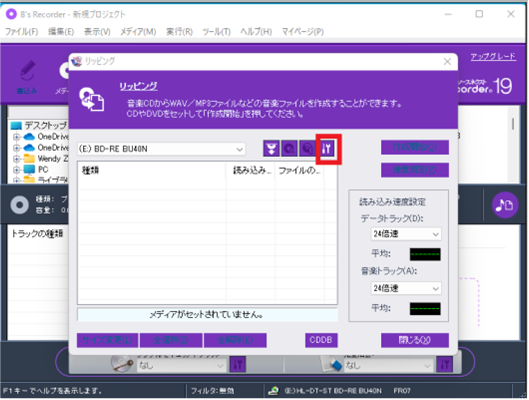Expand the second OneDrive tree node
This screenshot has width=529, height=400.
[x=16, y=148]
